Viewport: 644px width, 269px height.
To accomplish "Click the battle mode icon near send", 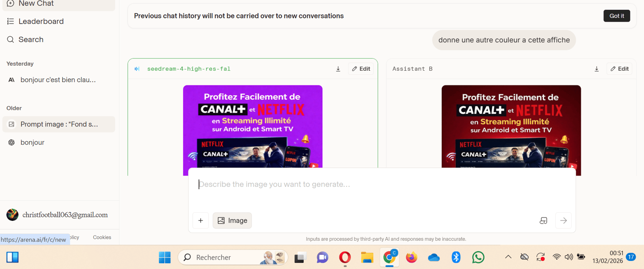I will click(543, 220).
